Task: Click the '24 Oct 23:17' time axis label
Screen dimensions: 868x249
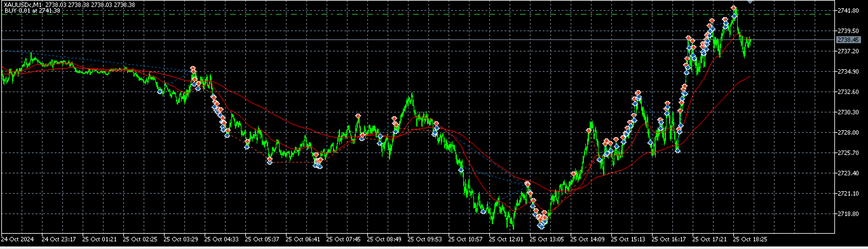Action: [58, 239]
